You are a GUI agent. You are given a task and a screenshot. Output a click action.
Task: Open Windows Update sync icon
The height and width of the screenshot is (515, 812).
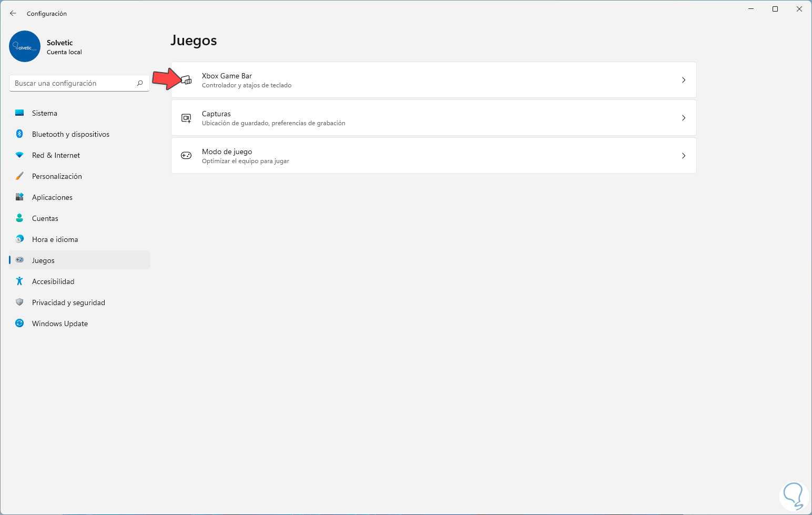tap(19, 324)
